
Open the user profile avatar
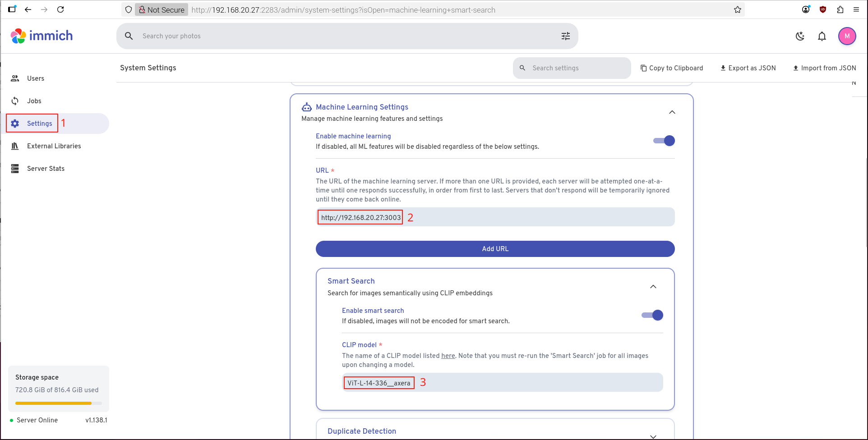[x=847, y=36]
